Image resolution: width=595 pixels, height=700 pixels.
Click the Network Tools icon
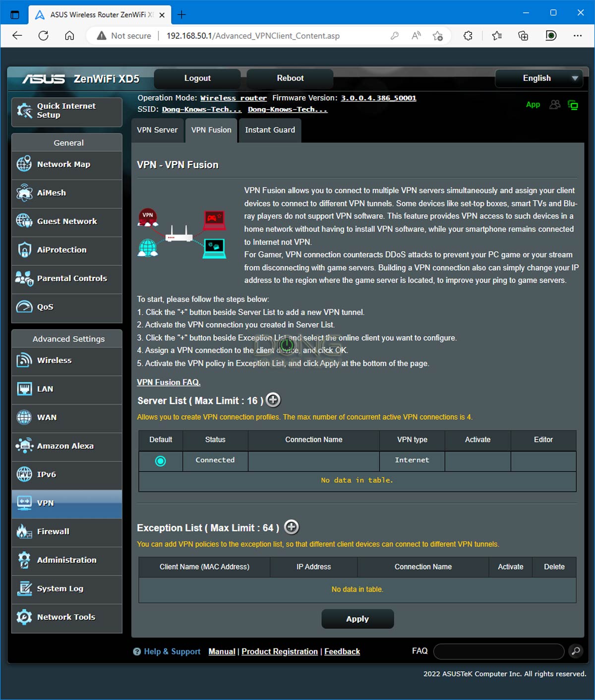[24, 617]
